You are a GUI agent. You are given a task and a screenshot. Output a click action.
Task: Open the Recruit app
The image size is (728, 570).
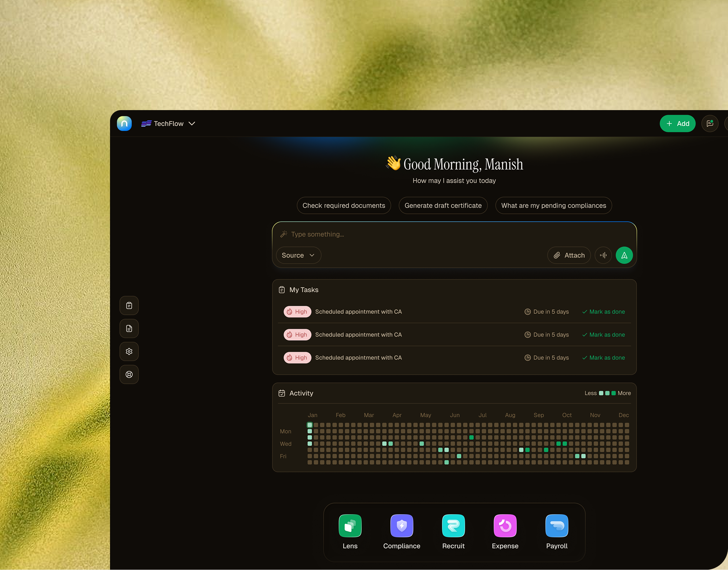[x=453, y=526]
